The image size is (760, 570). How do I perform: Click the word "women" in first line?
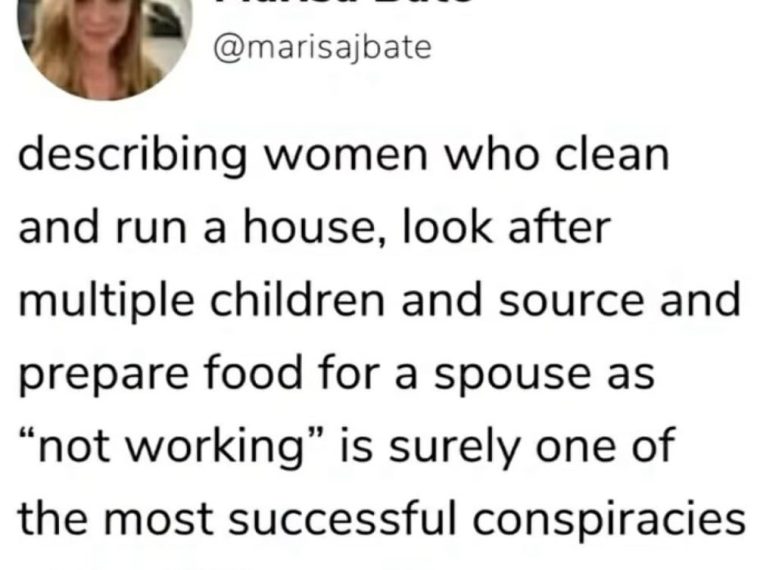click(346, 156)
